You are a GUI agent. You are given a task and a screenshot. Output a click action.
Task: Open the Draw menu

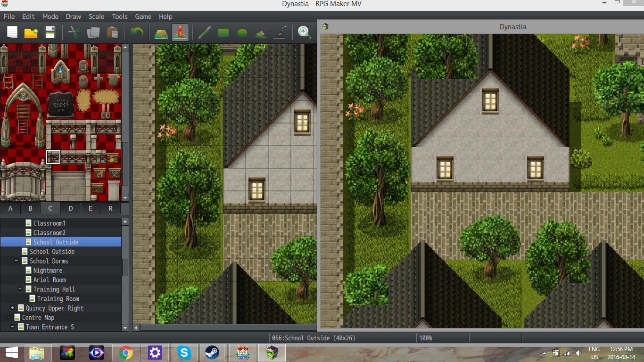[74, 16]
